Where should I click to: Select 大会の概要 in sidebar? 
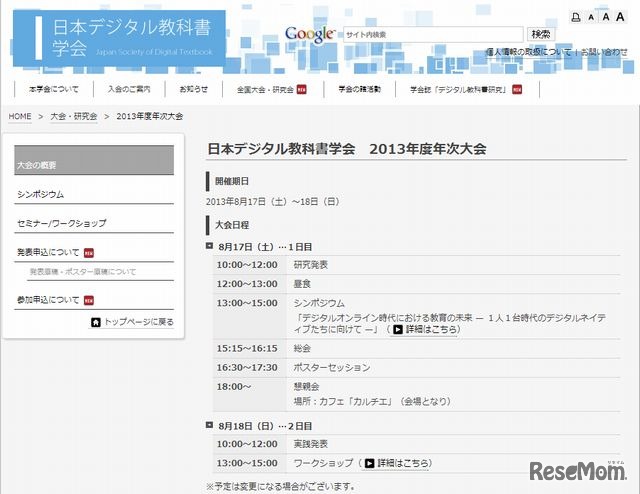coord(94,160)
